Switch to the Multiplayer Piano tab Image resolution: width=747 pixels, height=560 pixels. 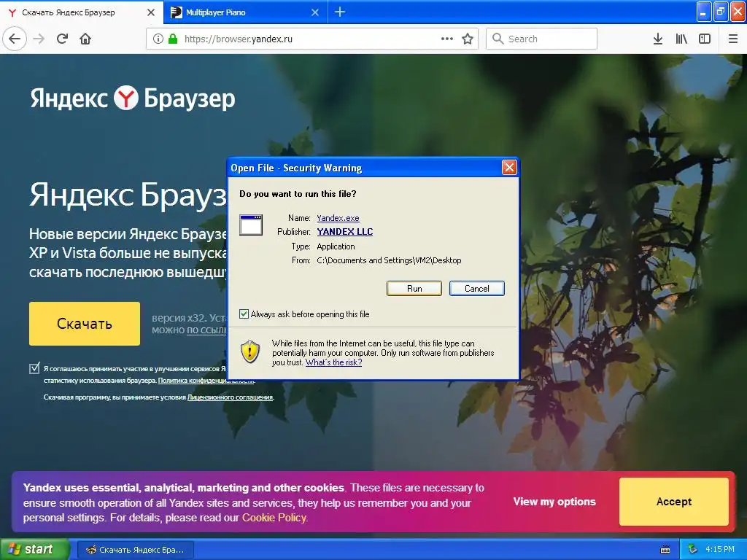(246, 12)
